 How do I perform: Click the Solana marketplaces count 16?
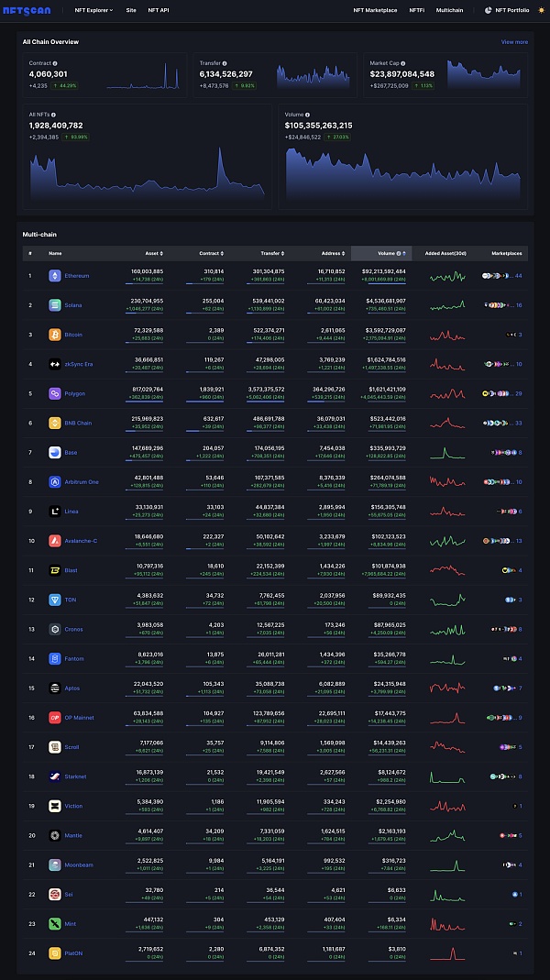click(519, 305)
